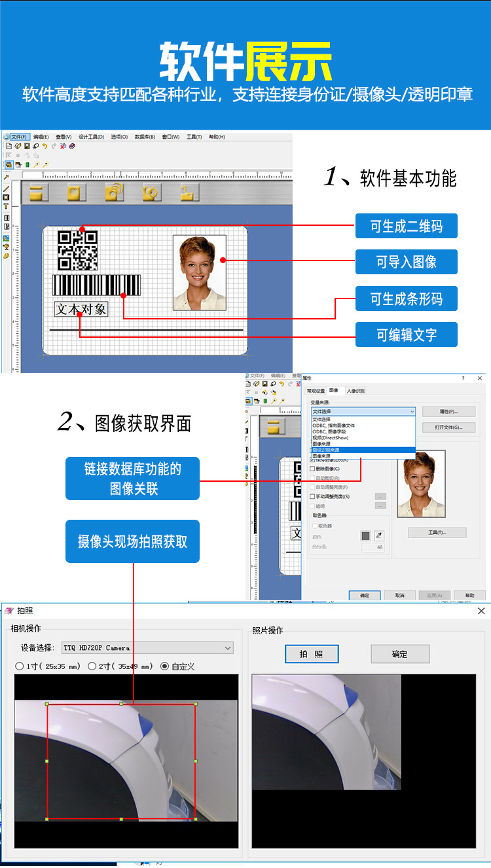Select the image picture tool in left palette

(6, 238)
